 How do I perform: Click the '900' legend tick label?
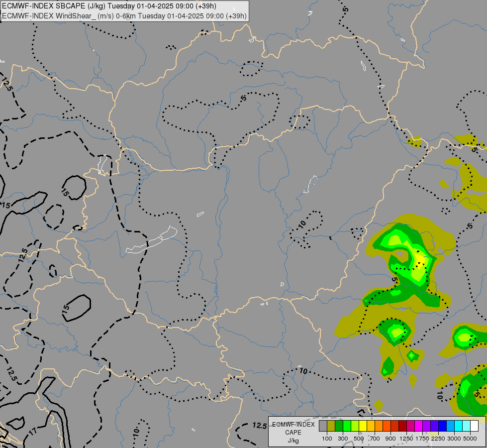click(390, 439)
